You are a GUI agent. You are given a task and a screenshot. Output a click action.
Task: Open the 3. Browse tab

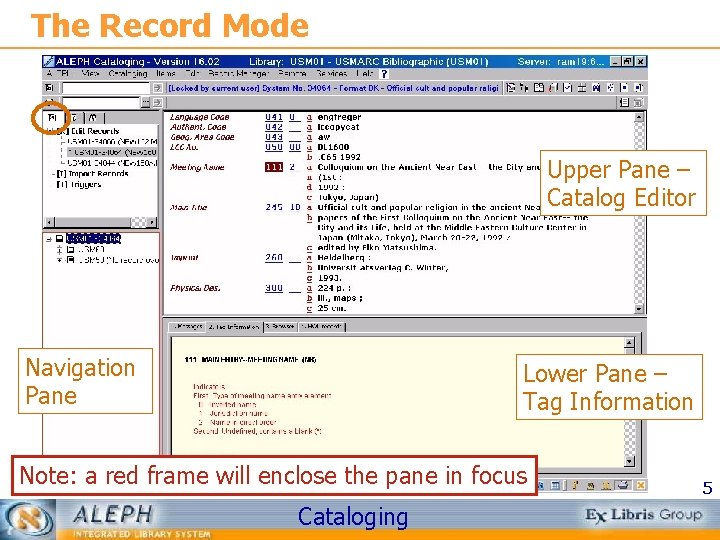click(280, 326)
